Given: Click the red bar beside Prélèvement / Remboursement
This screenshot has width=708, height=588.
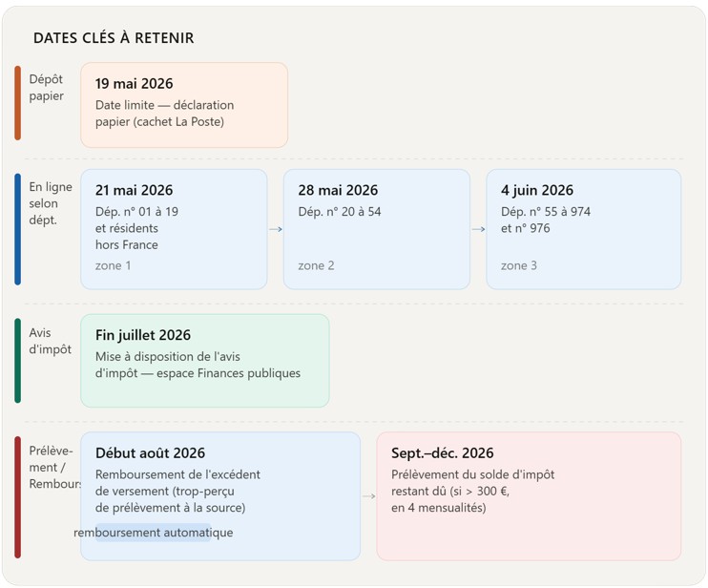Looking at the screenshot, I should pos(17,496).
